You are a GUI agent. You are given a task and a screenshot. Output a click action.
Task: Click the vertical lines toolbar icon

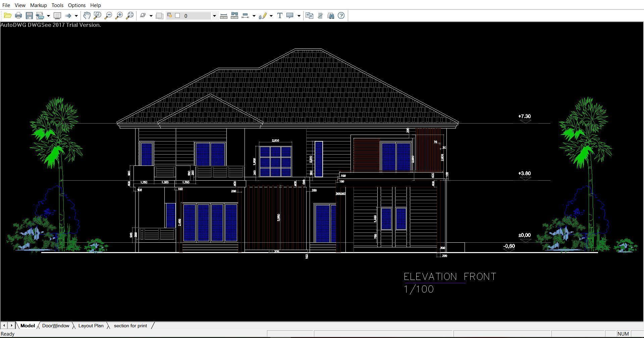[320, 15]
